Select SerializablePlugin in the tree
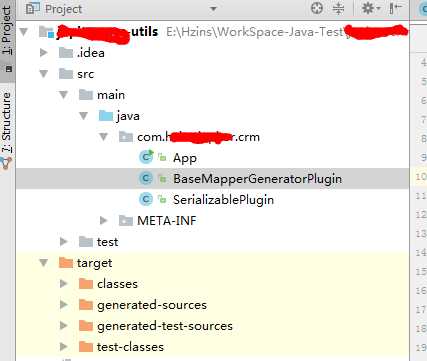The width and height of the screenshot is (427, 361). pyautogui.click(x=223, y=200)
